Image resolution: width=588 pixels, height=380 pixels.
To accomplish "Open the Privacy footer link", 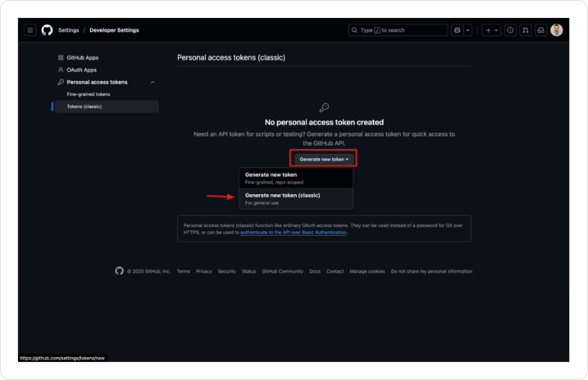I will (204, 271).
